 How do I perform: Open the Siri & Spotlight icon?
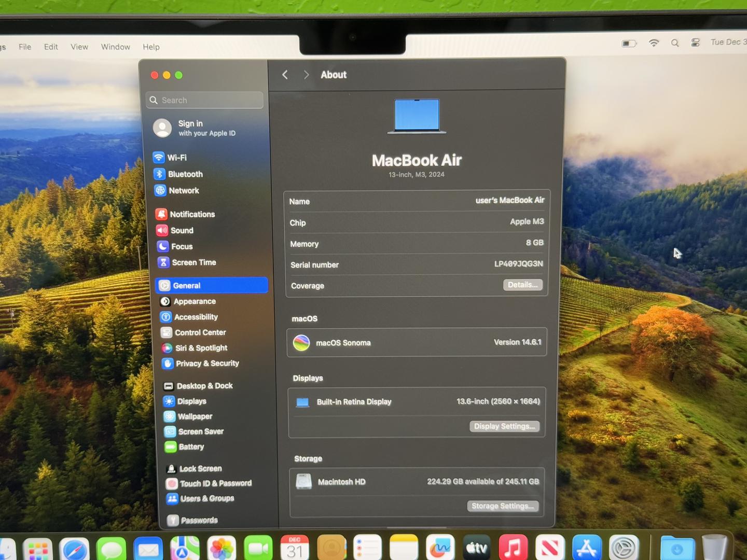point(167,348)
